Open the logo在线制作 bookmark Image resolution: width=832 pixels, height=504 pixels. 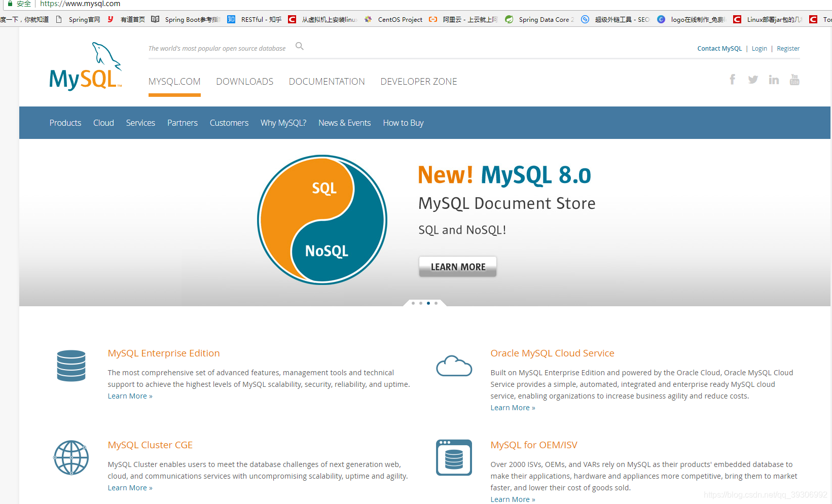tap(692, 19)
